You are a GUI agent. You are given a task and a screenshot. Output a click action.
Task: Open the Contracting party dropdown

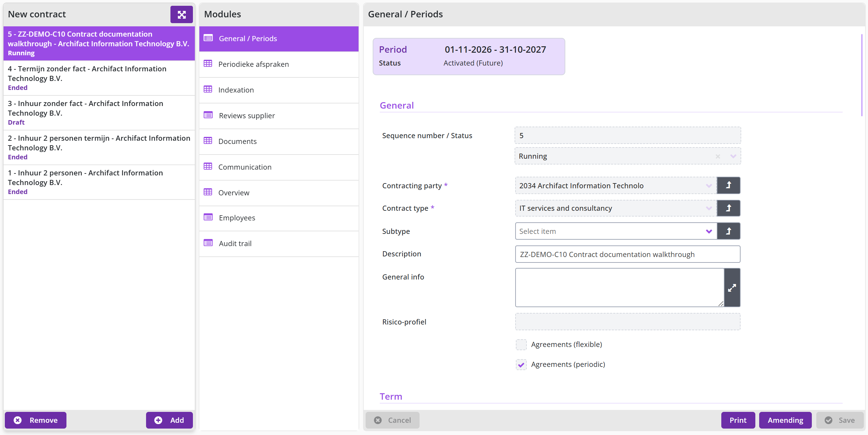click(x=708, y=185)
